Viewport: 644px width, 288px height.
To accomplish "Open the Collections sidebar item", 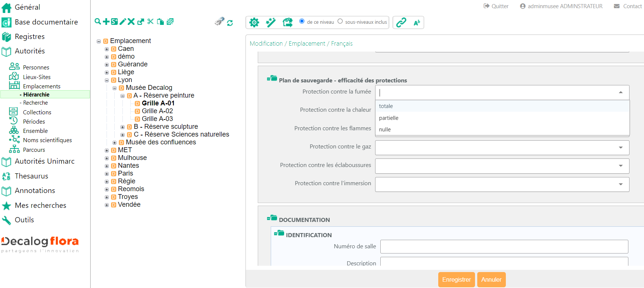I will [x=37, y=112].
